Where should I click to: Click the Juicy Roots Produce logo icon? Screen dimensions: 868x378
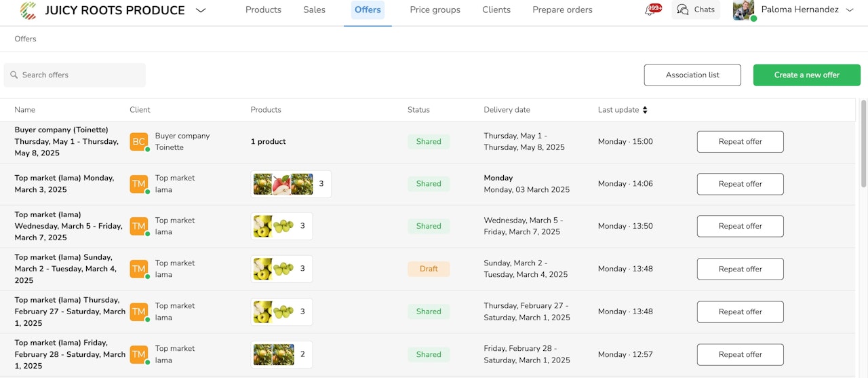tap(28, 10)
